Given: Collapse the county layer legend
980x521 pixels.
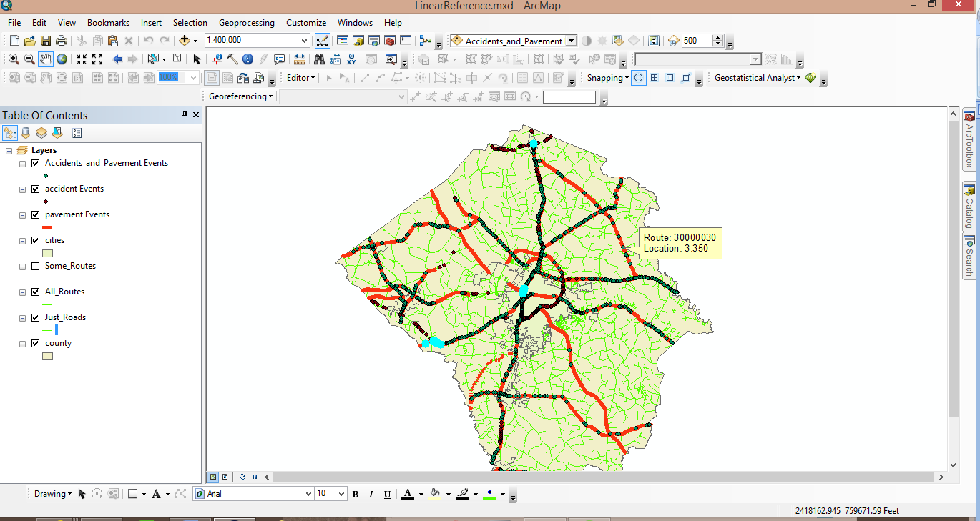Looking at the screenshot, I should coord(23,344).
